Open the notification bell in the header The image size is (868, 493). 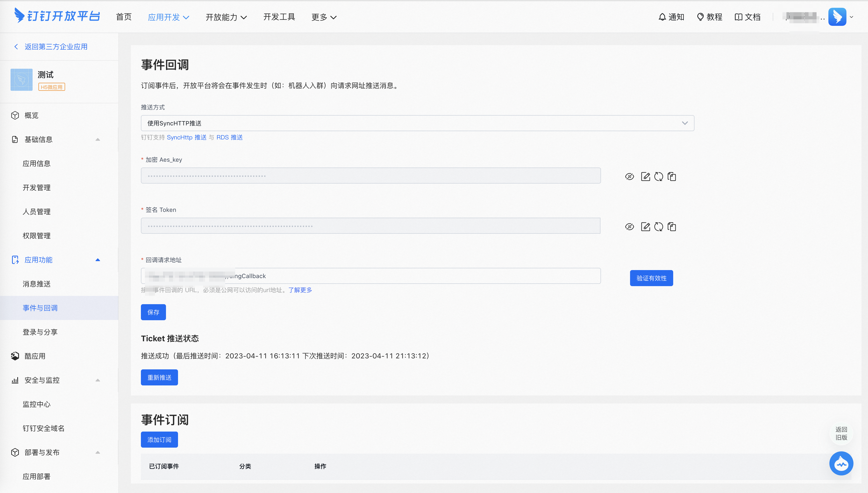click(x=662, y=17)
